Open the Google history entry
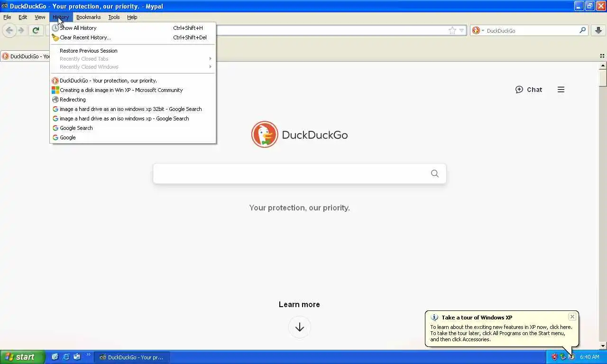The height and width of the screenshot is (364, 607). pyautogui.click(x=133, y=137)
